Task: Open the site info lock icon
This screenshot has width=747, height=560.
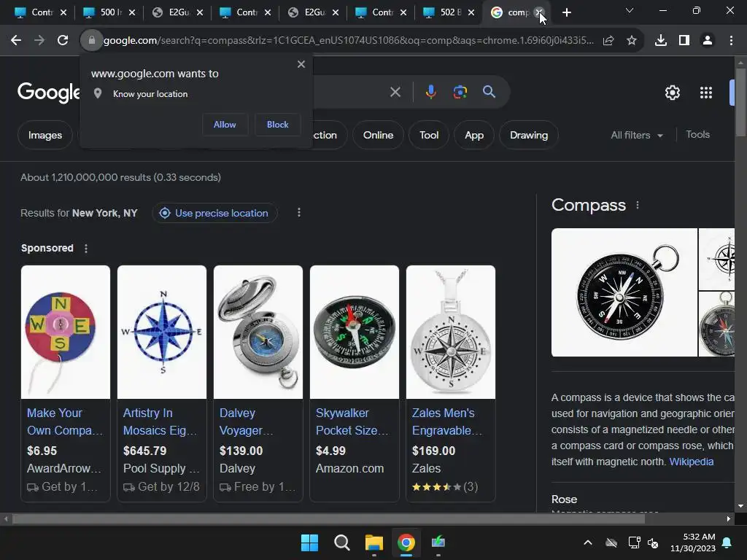Action: (x=91, y=41)
